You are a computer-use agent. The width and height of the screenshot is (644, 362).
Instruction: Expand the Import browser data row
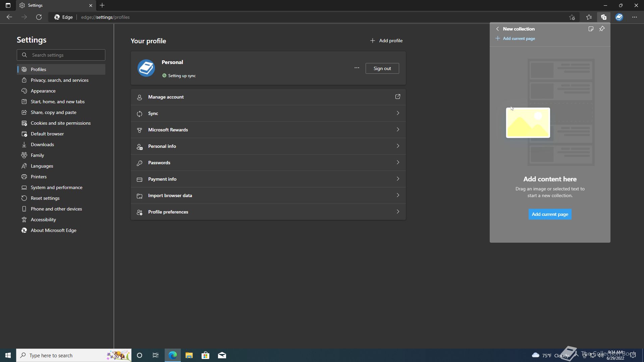(x=268, y=195)
